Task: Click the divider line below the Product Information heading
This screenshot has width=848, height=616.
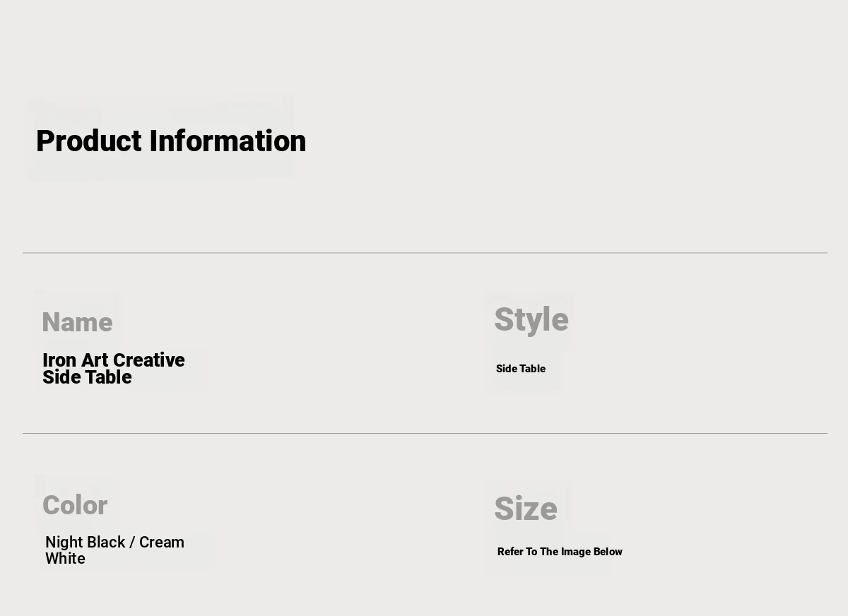Action: click(x=424, y=253)
